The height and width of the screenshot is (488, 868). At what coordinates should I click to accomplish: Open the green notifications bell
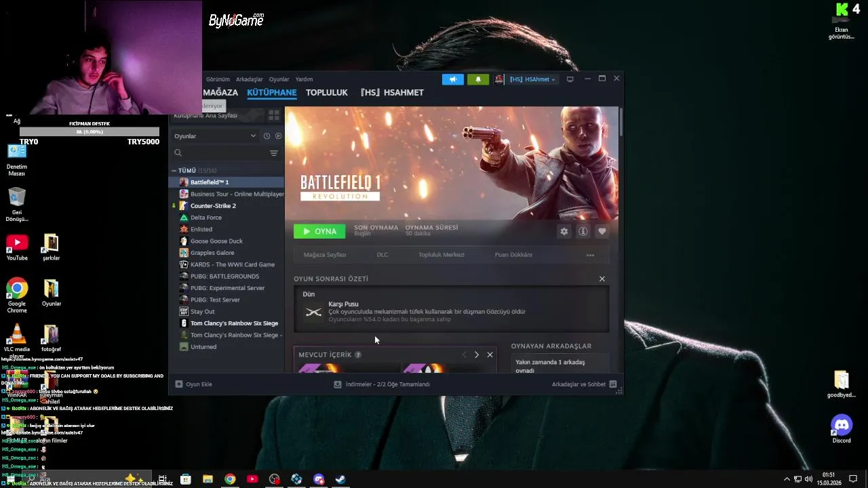pos(478,79)
